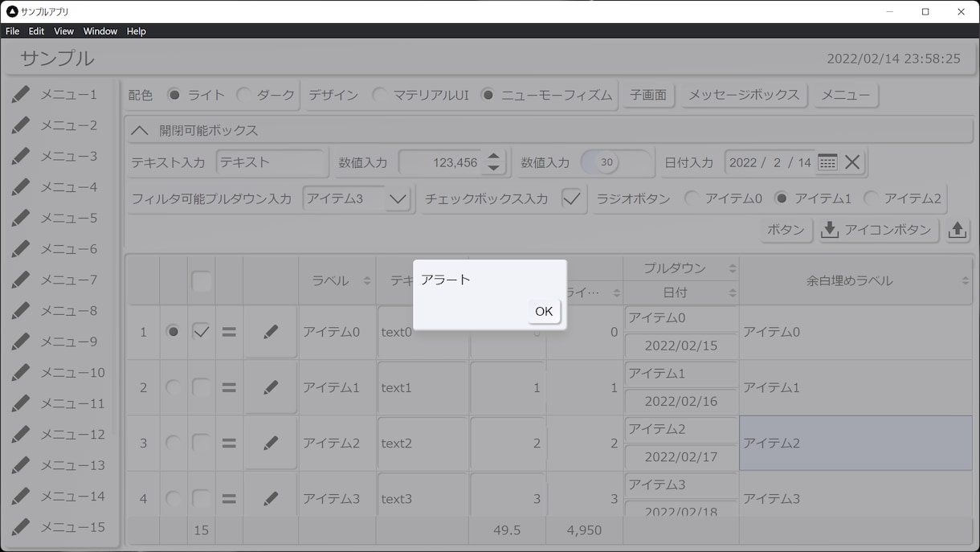Toggle the header select-all checkbox in table
The width and height of the screenshot is (980, 552).
click(x=202, y=281)
